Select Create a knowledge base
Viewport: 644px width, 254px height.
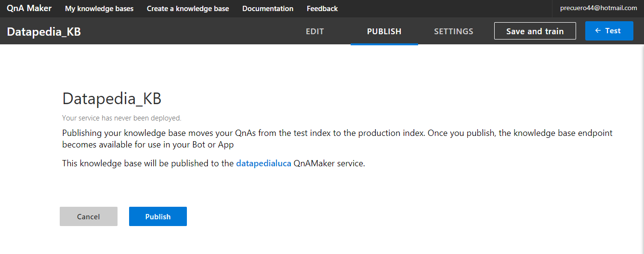click(x=188, y=9)
